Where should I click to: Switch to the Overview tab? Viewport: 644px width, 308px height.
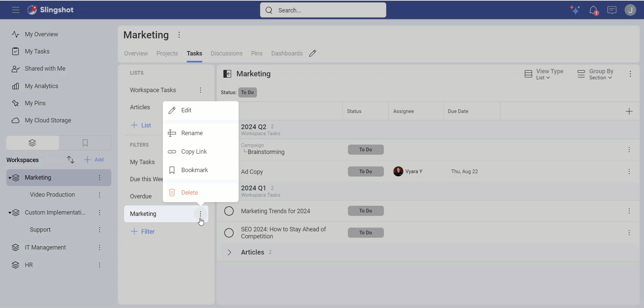[136, 53]
